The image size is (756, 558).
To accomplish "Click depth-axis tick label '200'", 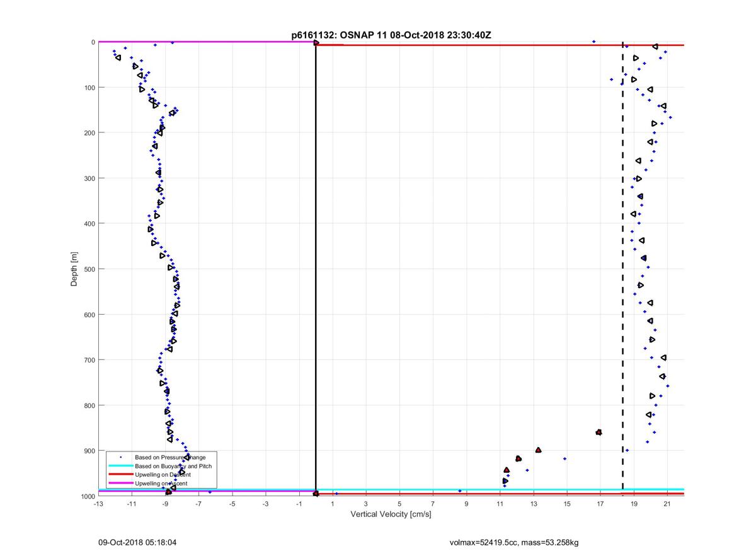I will point(89,133).
